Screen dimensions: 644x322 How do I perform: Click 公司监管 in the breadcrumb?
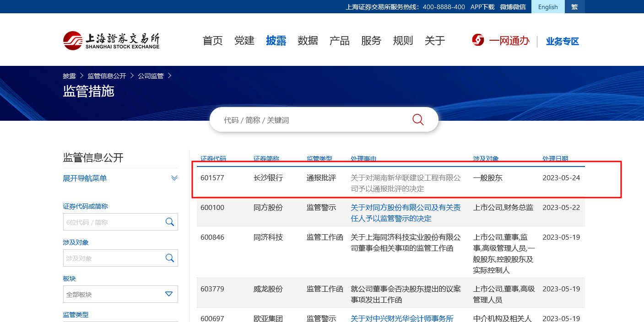(x=151, y=76)
